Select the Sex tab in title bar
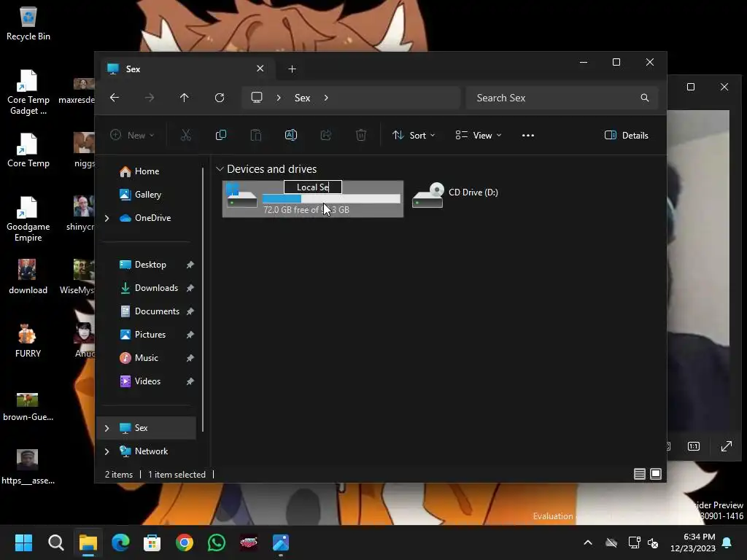The width and height of the screenshot is (747, 560). pos(186,69)
